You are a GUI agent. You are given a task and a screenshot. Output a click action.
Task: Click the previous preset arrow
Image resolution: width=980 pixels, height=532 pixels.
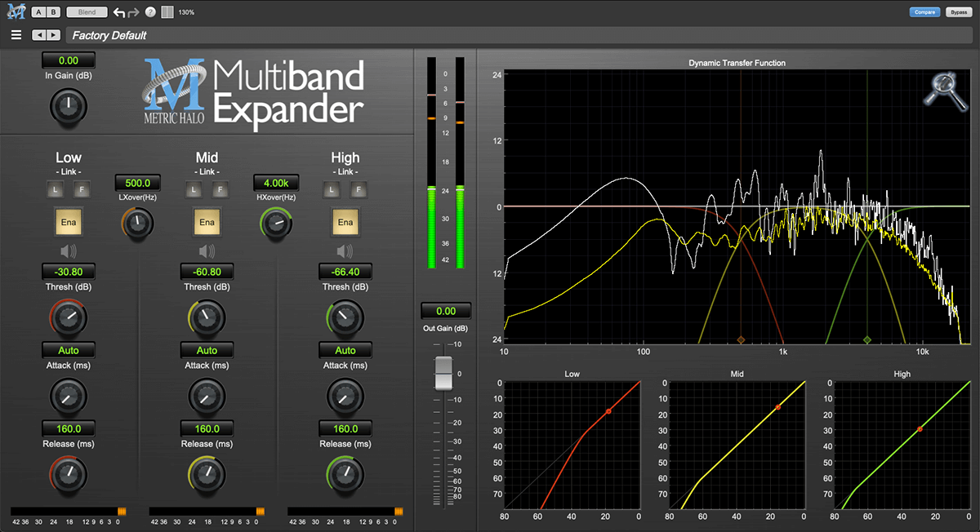[38, 35]
